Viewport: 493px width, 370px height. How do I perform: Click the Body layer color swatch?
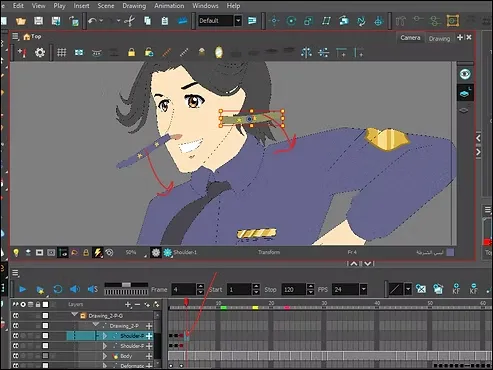click(x=45, y=356)
